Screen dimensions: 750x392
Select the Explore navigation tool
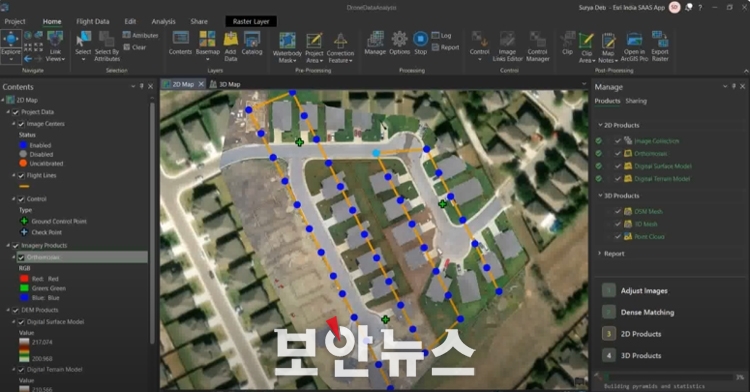coord(11,46)
